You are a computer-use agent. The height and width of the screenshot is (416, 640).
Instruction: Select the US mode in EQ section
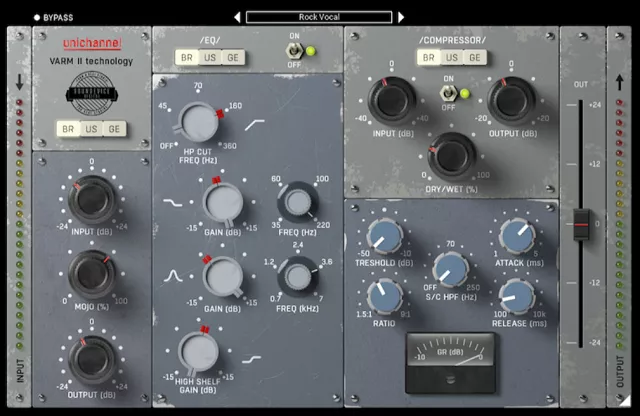click(211, 59)
